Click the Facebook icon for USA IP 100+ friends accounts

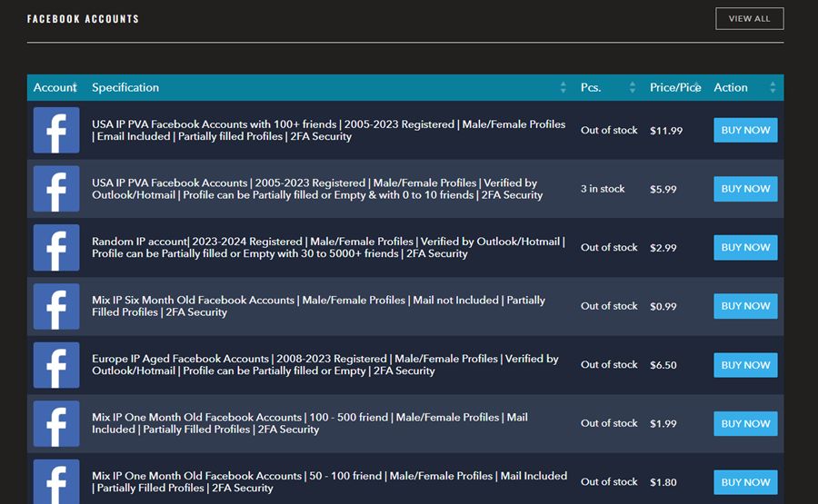(x=56, y=130)
